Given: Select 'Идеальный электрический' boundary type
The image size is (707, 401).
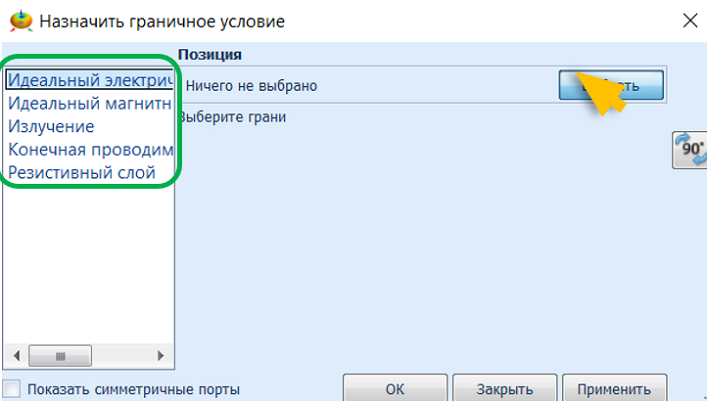Looking at the screenshot, I should (x=90, y=80).
